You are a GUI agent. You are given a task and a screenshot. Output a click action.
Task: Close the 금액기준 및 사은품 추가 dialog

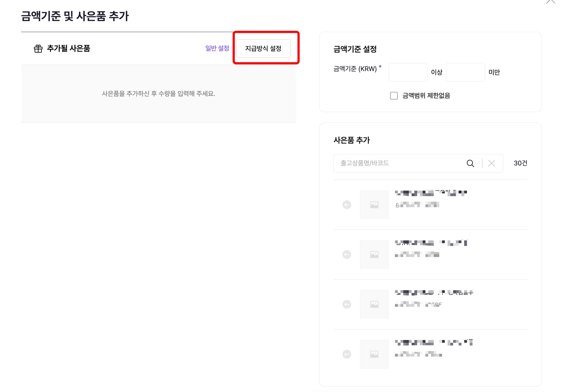coord(551,1)
